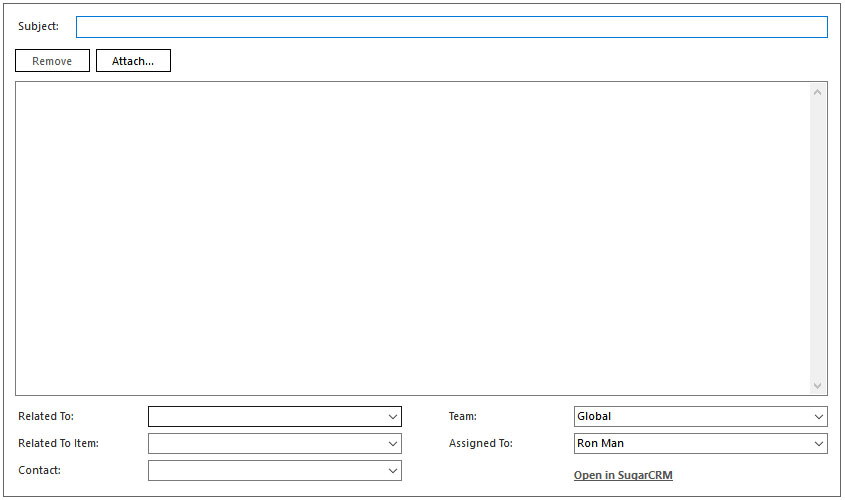The height and width of the screenshot is (500, 845).
Task: Open the 'Open in SugarCRM' link
Action: click(623, 475)
